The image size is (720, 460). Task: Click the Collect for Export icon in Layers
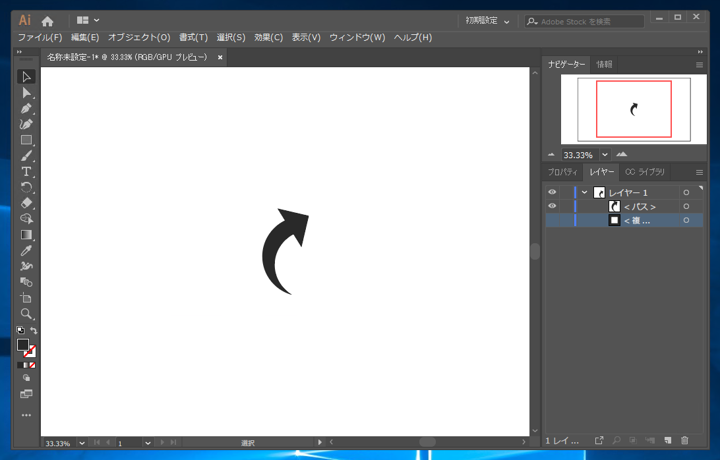[x=599, y=440]
